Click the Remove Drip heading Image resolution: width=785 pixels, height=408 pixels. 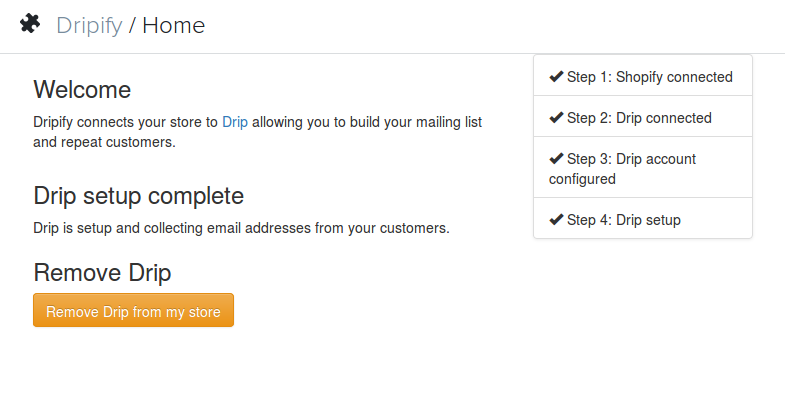[102, 273]
